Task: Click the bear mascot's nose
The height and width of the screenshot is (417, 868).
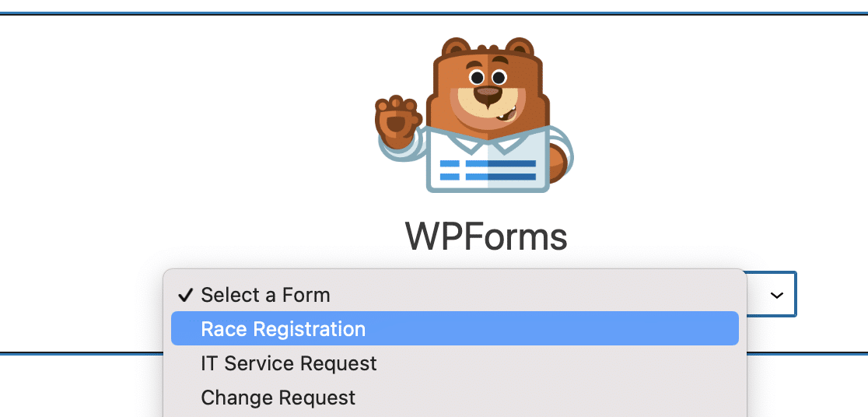Action: pyautogui.click(x=488, y=93)
